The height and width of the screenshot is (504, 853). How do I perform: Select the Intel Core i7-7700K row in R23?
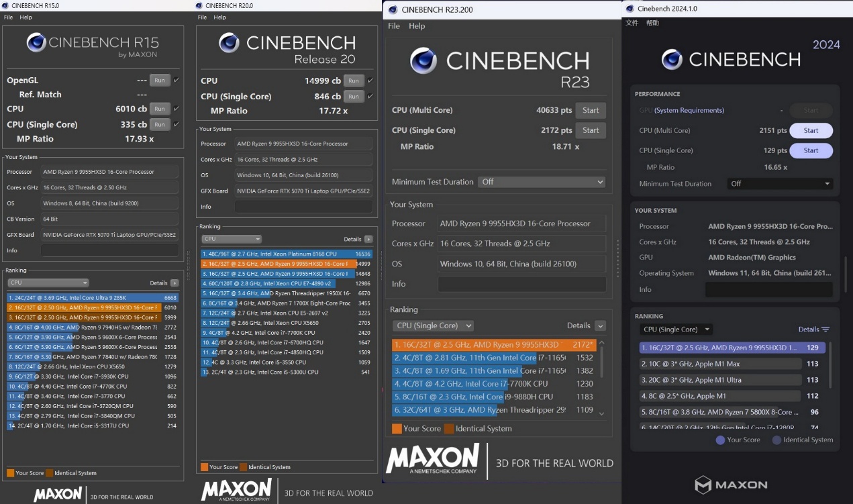(494, 384)
